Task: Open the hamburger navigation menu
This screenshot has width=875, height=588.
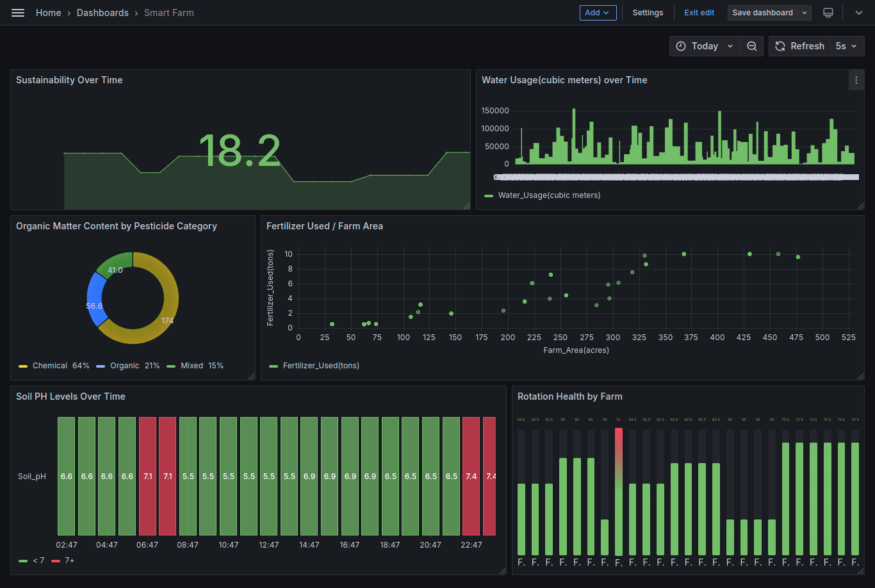Action: pyautogui.click(x=18, y=13)
